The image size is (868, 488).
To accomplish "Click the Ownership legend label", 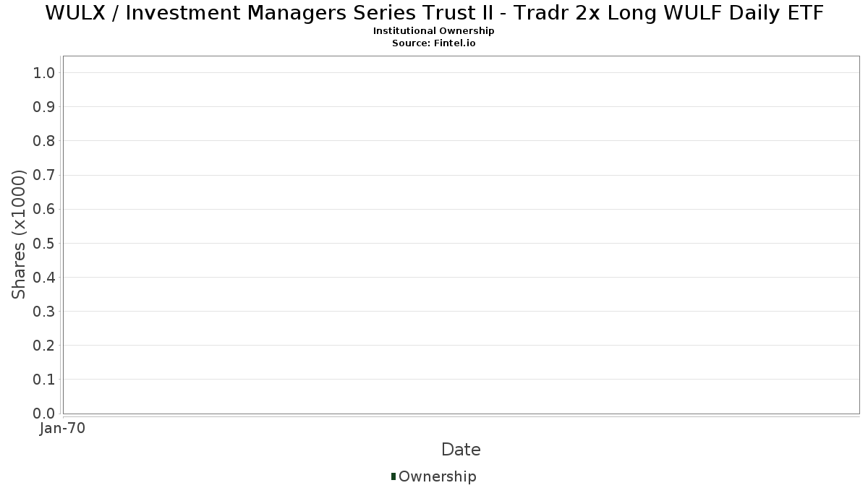I will click(x=437, y=476).
